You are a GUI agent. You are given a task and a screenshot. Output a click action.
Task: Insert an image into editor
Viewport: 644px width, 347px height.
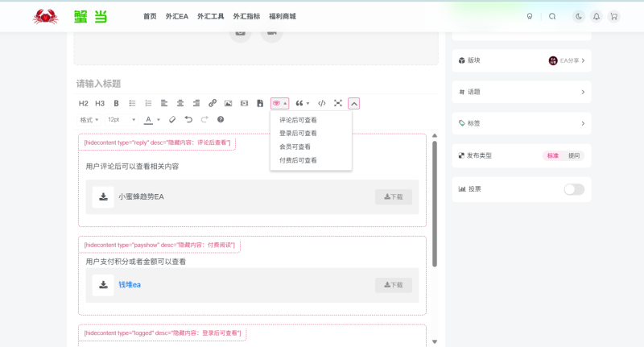click(229, 104)
